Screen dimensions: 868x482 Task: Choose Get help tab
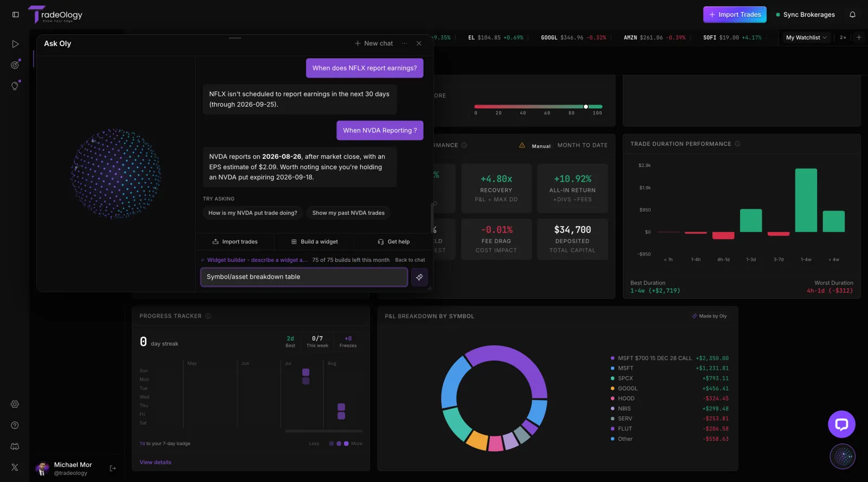(393, 242)
